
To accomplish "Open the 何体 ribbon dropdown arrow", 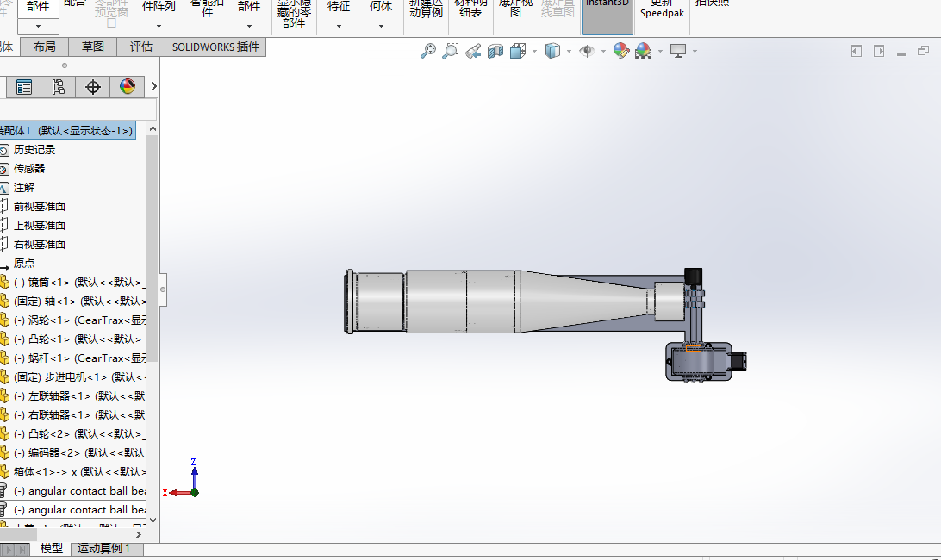I will 381,27.
